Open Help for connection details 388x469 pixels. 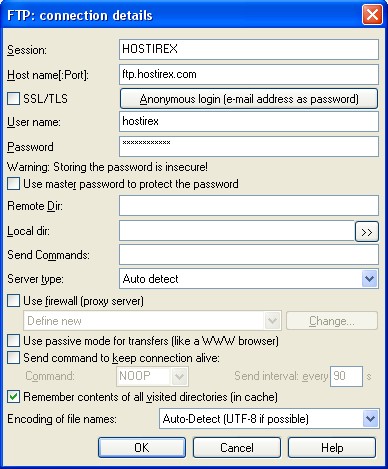tap(332, 448)
